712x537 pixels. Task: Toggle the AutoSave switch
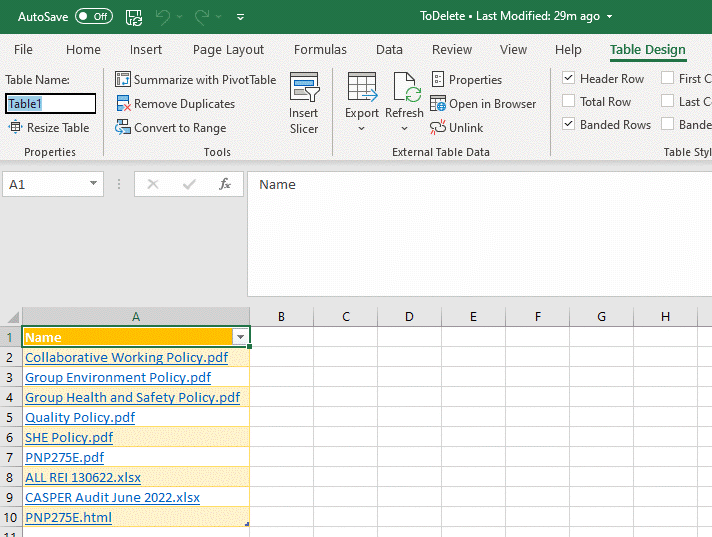point(94,17)
